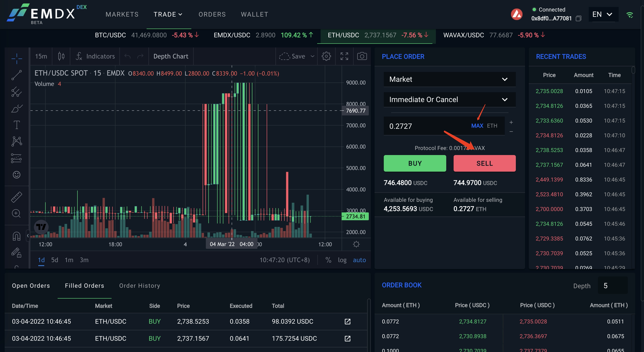Open chart settings gear icon
Viewport: 644px width, 352px height.
(326, 56)
